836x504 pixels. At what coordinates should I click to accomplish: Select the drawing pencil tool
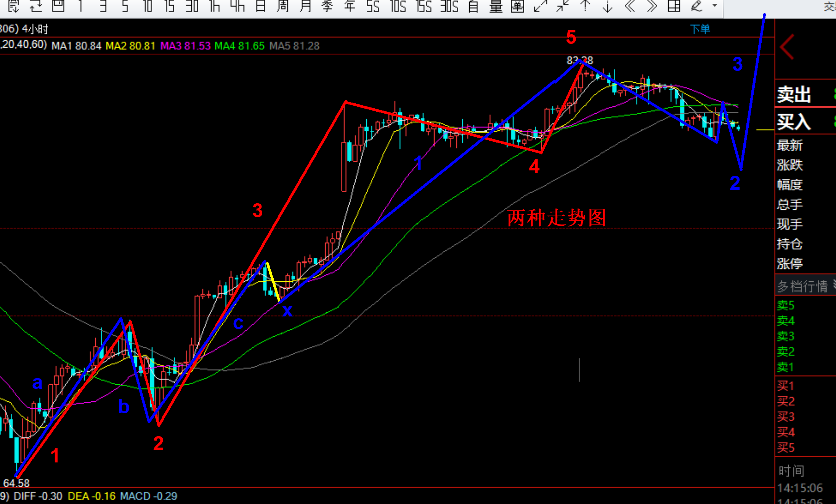[696, 6]
